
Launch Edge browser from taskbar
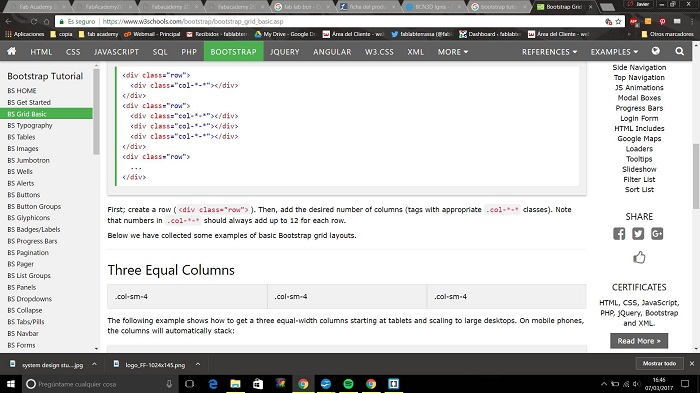tap(213, 384)
